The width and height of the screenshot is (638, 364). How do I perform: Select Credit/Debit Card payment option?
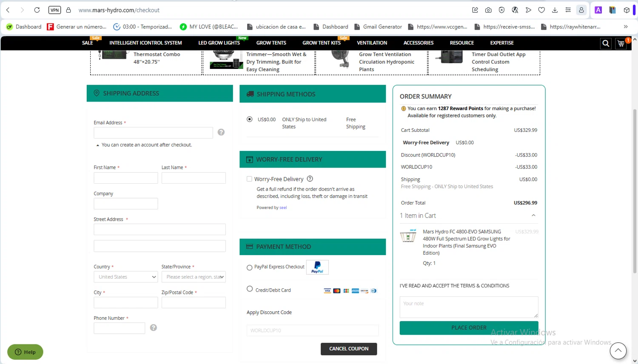[250, 289]
